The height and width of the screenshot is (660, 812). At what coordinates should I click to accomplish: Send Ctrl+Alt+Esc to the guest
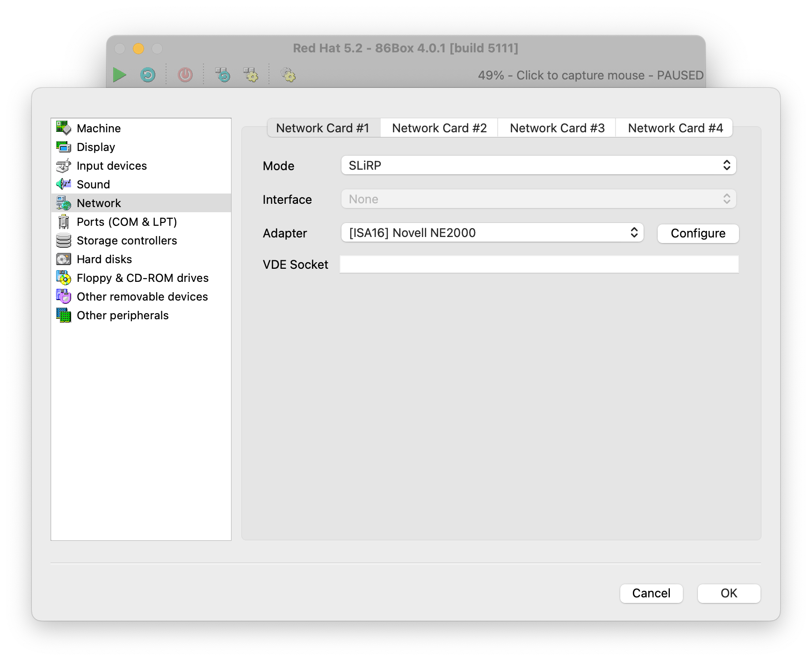coord(251,75)
